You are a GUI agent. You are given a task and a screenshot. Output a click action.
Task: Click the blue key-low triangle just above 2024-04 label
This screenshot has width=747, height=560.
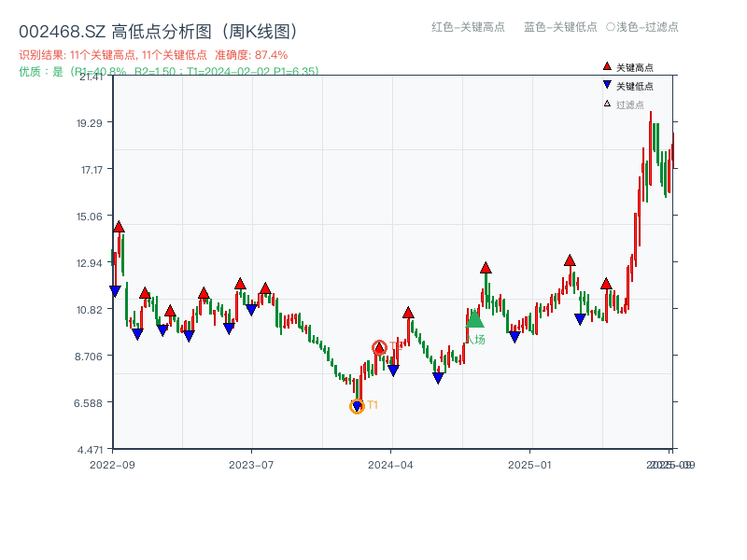[x=393, y=370]
